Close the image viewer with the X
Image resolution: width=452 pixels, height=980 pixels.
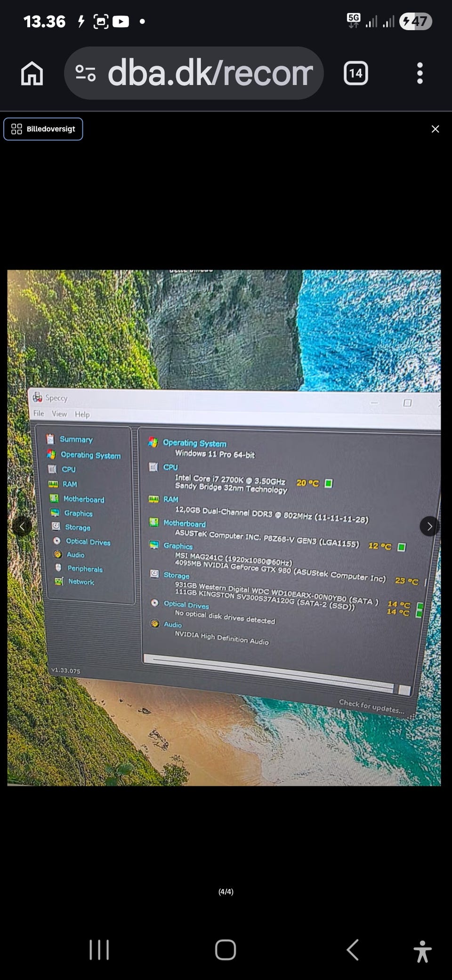[x=435, y=129]
